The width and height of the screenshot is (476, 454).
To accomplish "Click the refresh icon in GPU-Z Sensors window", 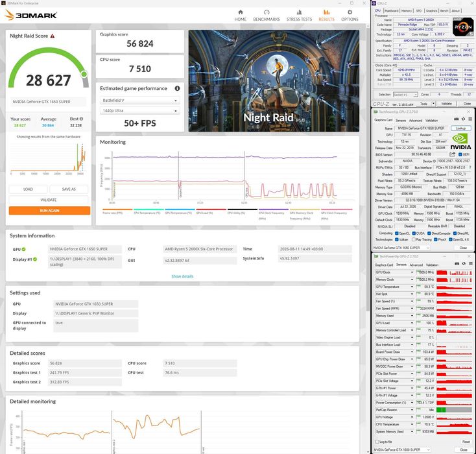I will point(464,263).
